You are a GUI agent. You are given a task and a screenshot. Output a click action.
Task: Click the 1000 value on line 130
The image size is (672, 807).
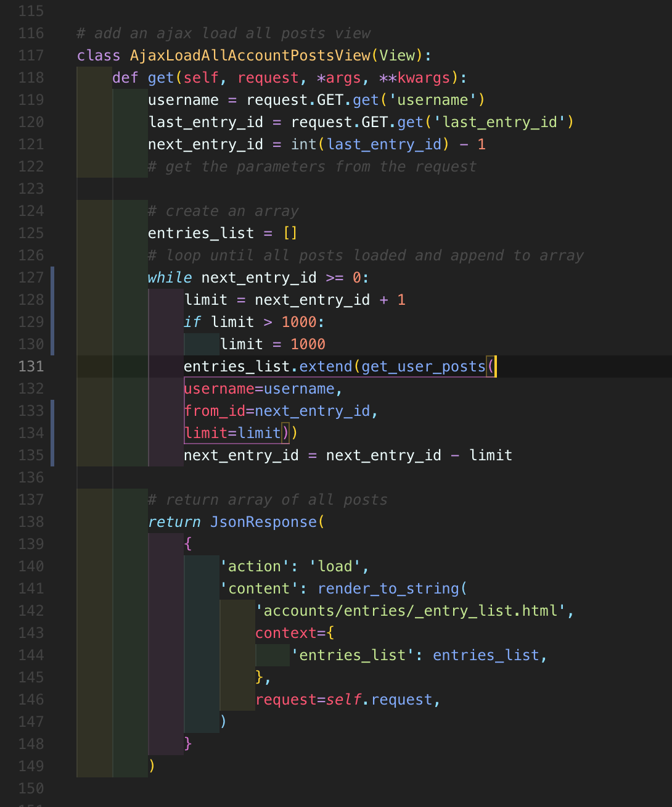click(308, 344)
